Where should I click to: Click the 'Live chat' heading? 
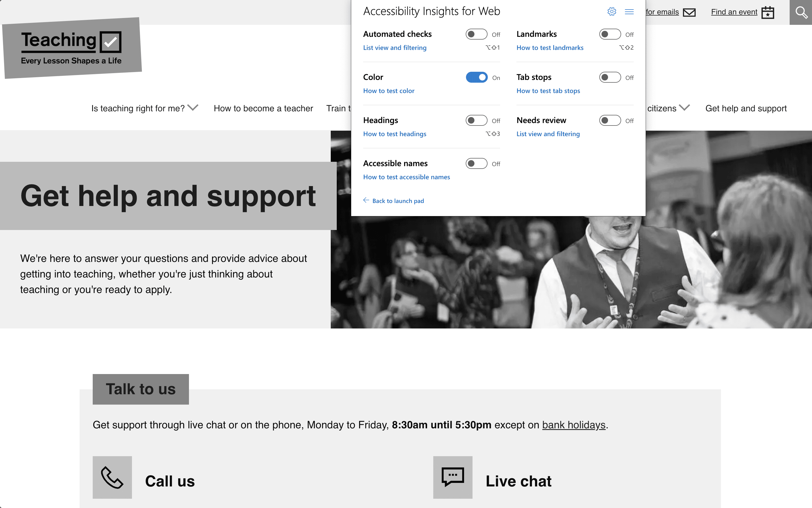[519, 481]
